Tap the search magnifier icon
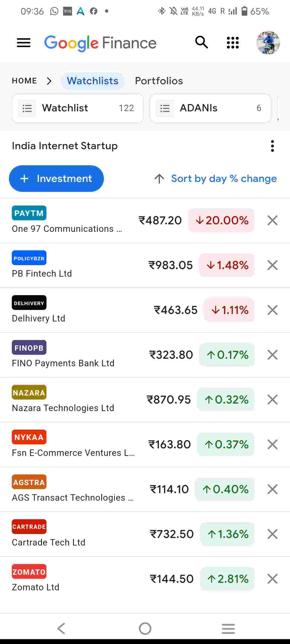290x644 pixels. [201, 43]
